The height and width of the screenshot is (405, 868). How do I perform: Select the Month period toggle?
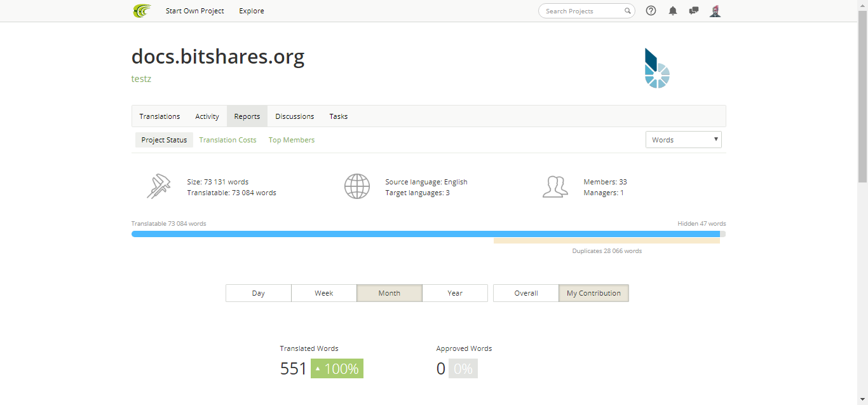[x=390, y=293]
